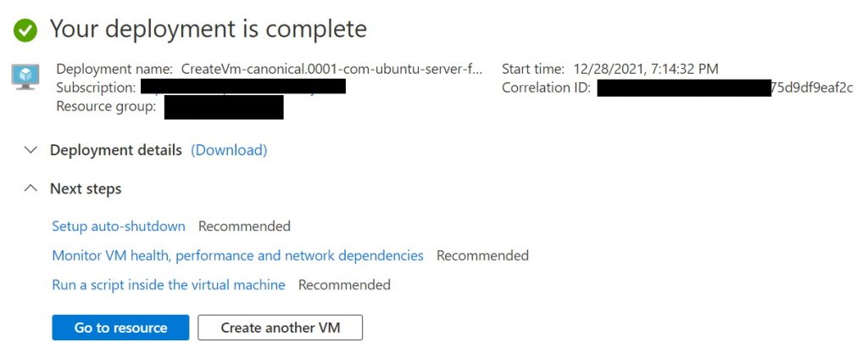Click the redacted Subscription link value
This screenshot has width=868, height=359.
[243, 87]
